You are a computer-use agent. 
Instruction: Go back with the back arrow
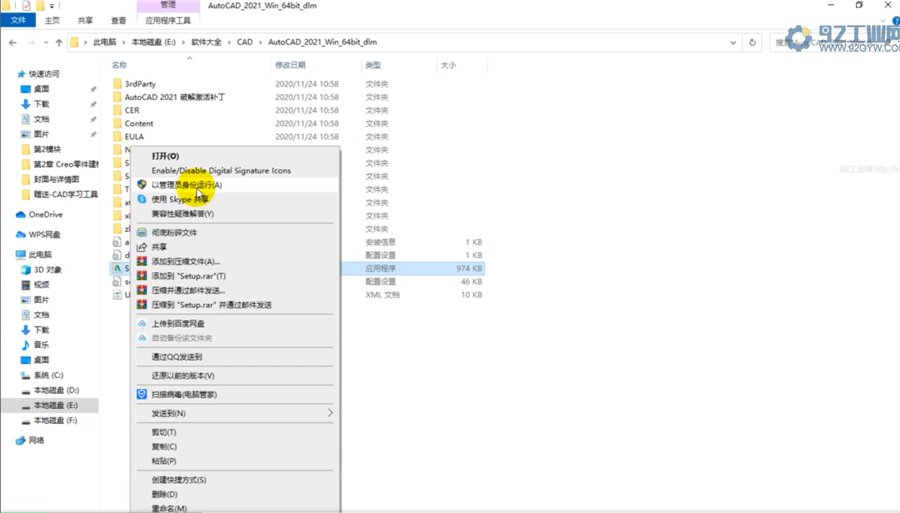(13, 42)
